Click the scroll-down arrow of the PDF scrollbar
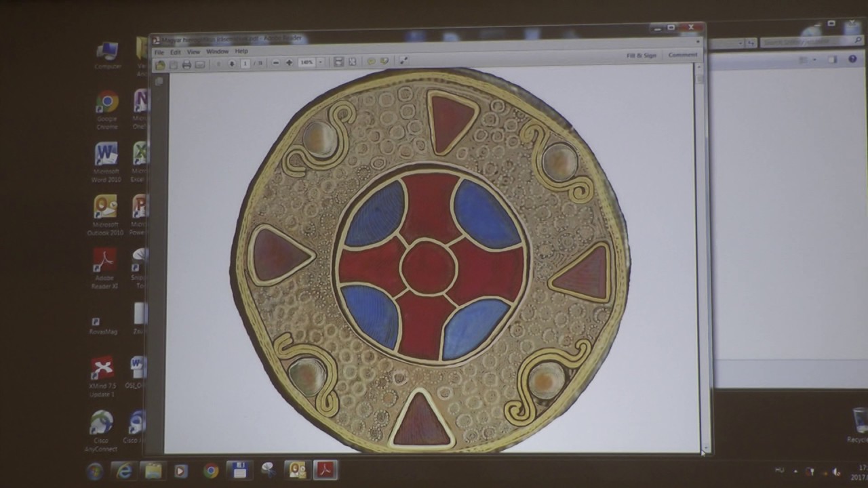The height and width of the screenshot is (488, 868). (x=705, y=449)
